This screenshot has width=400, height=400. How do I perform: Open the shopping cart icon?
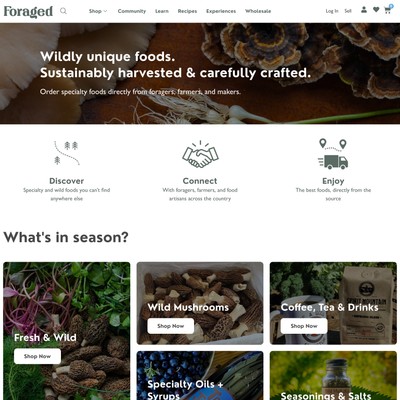(388, 9)
